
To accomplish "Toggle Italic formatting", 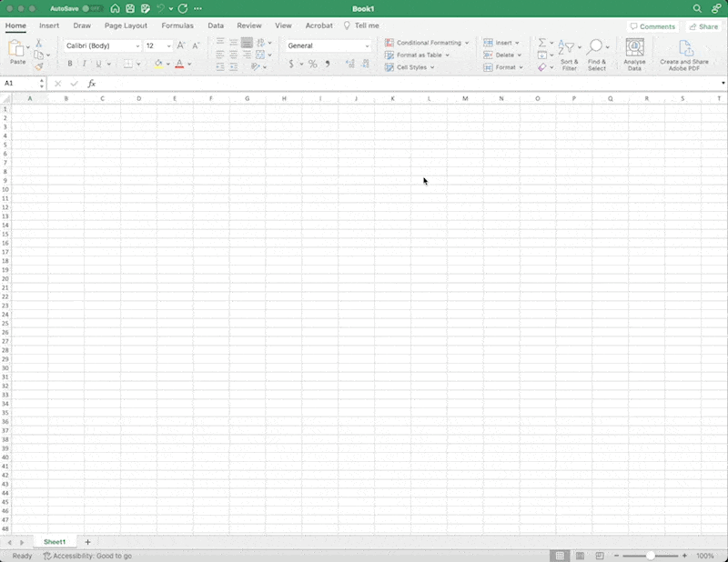I will point(84,64).
